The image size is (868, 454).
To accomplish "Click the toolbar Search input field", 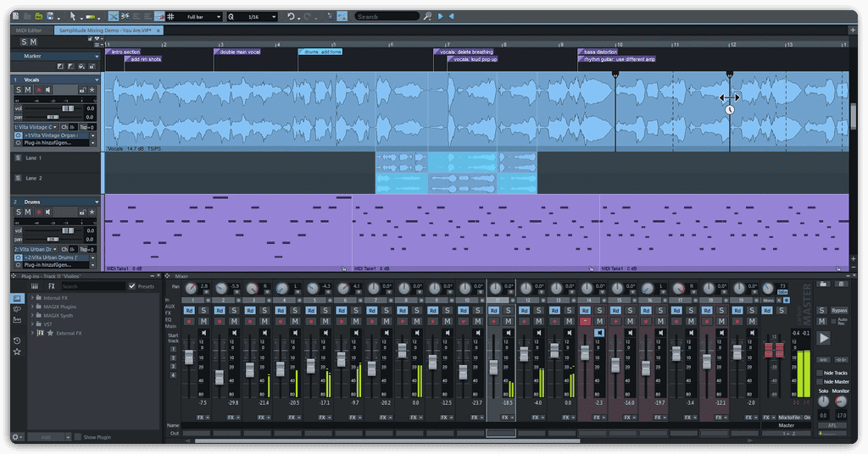I will (x=387, y=17).
